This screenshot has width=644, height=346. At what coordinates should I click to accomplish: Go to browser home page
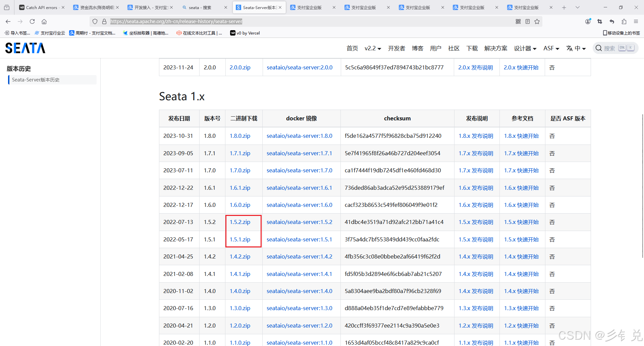coord(44,21)
